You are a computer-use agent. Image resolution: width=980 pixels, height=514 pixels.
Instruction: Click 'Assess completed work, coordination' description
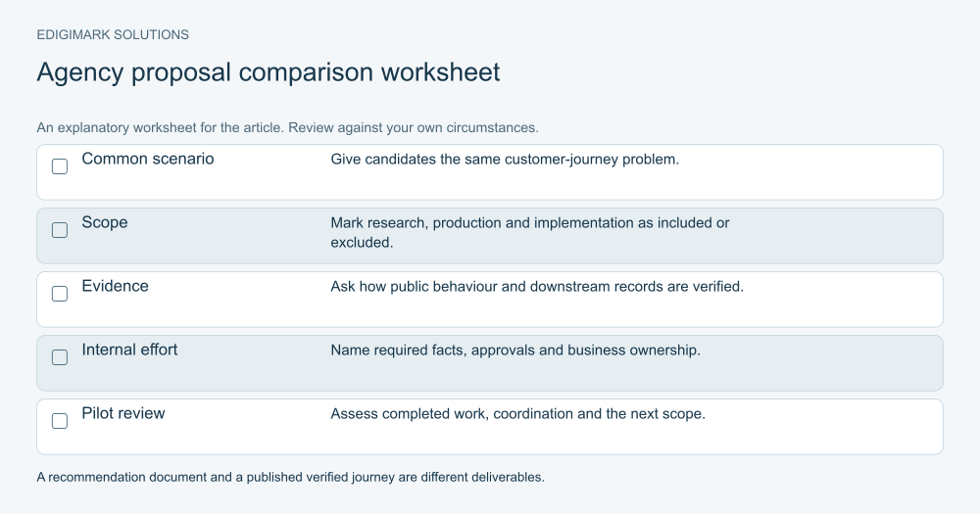coord(517,414)
